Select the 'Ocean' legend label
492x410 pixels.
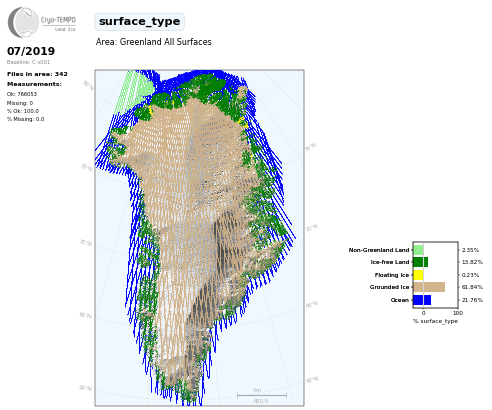[x=400, y=300]
